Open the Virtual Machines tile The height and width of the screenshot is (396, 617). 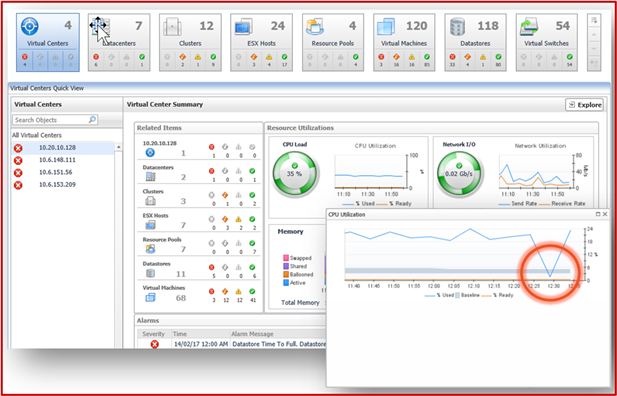click(404, 43)
